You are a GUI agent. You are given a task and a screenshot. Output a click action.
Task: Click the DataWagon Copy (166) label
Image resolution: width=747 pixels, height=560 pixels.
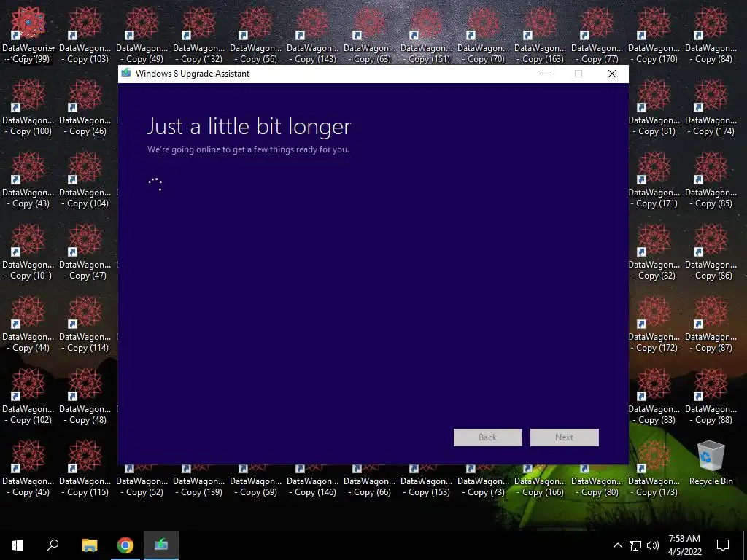pyautogui.click(x=541, y=486)
